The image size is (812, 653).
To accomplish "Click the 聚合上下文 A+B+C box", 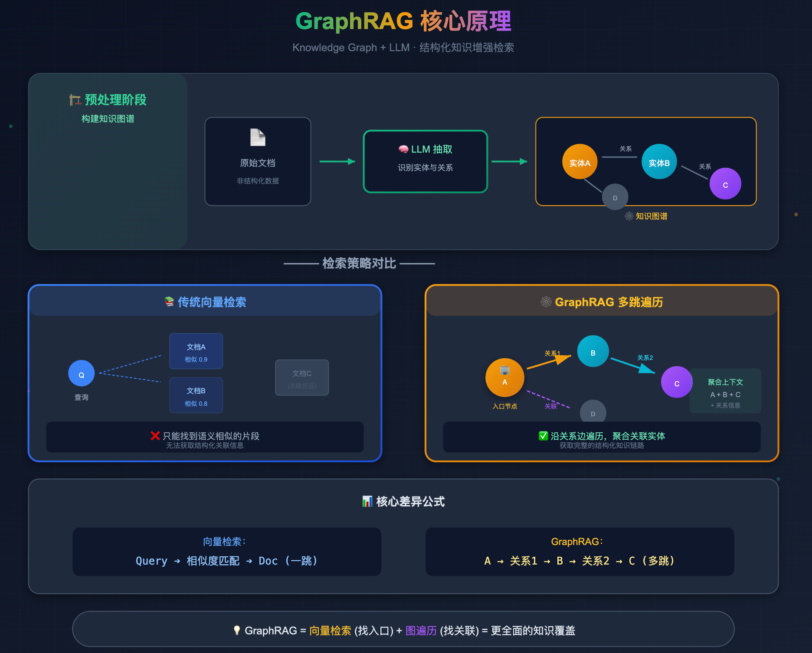I will coord(725,391).
